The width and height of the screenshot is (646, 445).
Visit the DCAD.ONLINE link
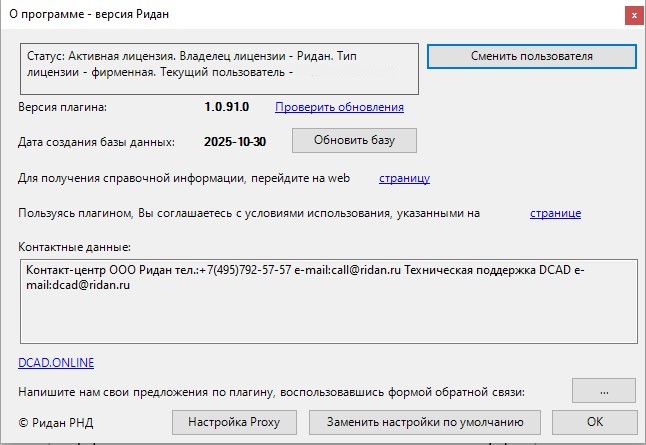coord(56,363)
